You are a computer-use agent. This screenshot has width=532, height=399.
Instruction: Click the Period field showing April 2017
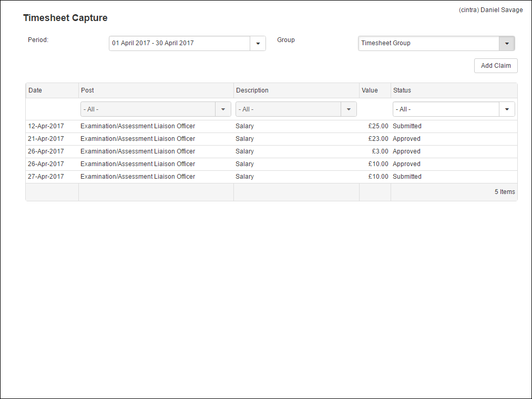[x=179, y=44]
